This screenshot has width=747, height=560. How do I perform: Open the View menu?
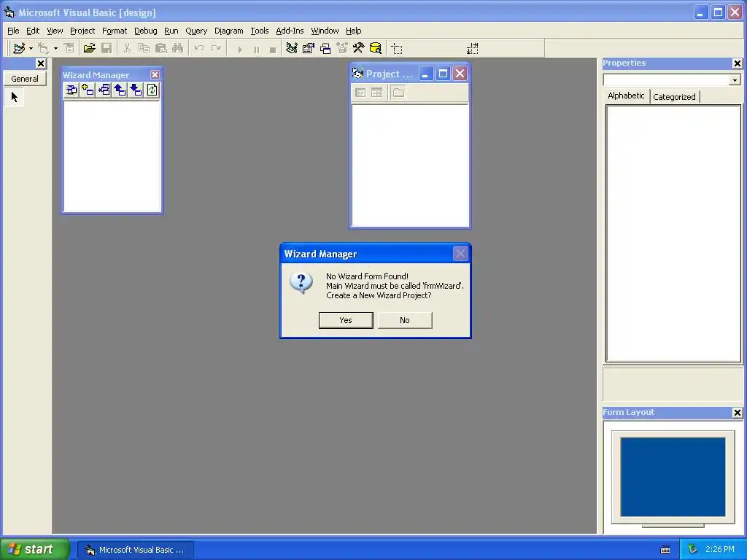55,31
